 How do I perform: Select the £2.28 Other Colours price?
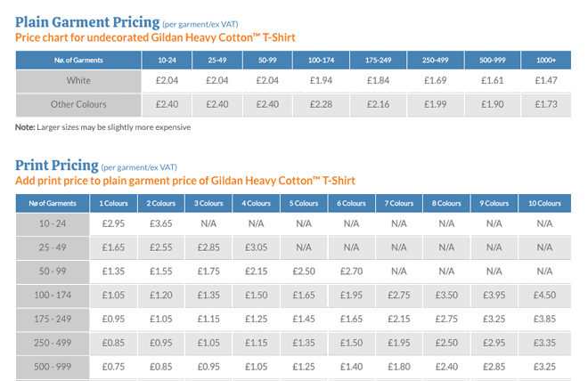point(321,104)
